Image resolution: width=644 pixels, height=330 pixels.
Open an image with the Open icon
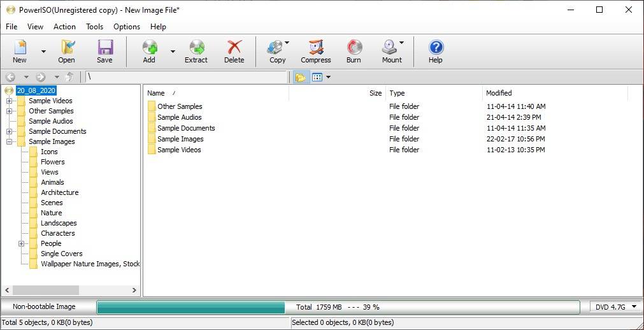(66, 47)
